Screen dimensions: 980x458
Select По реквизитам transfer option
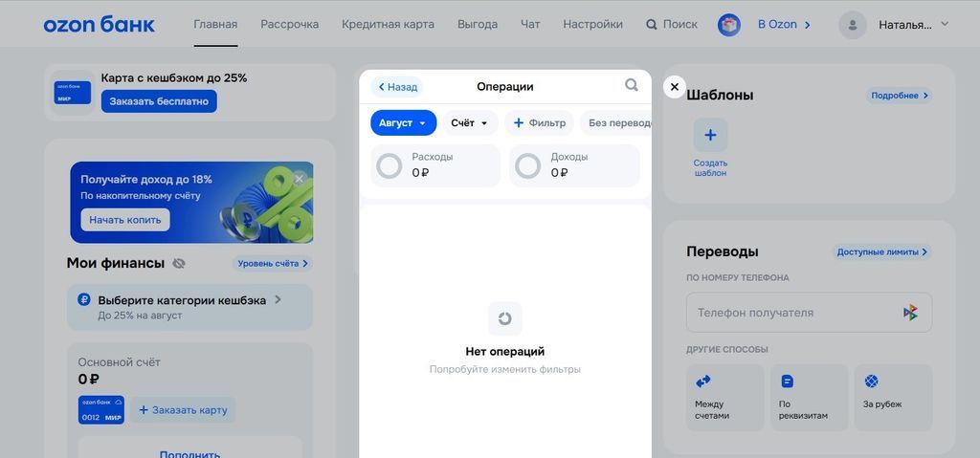(x=809, y=398)
